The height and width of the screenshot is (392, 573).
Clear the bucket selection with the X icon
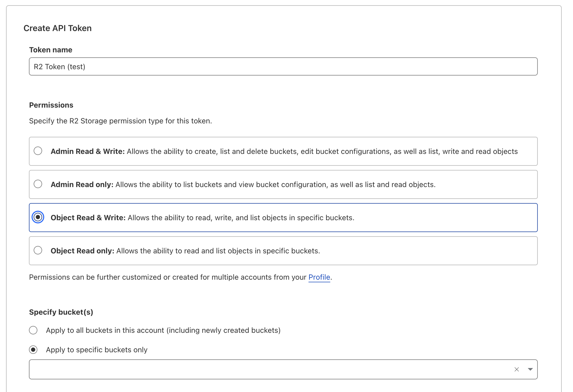516,369
